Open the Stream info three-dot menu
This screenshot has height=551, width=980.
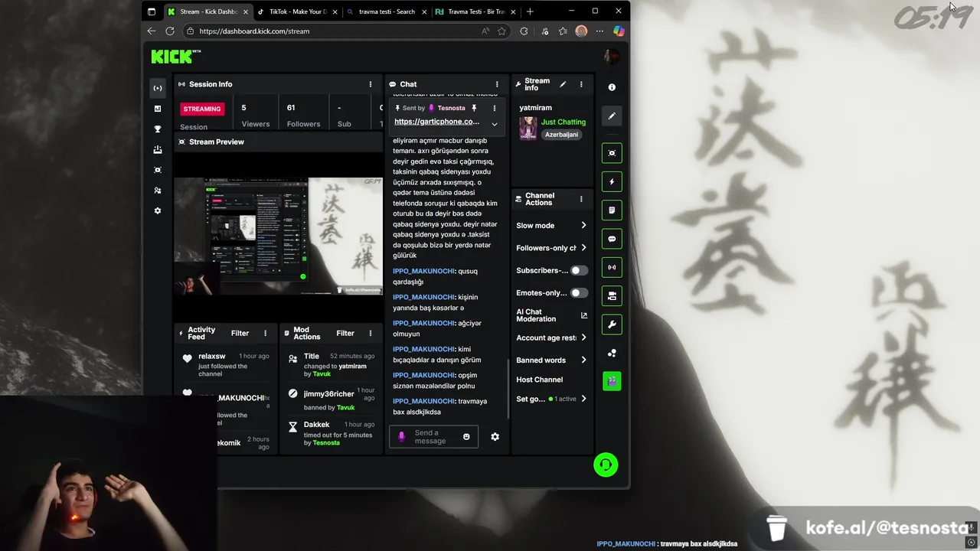pos(581,84)
